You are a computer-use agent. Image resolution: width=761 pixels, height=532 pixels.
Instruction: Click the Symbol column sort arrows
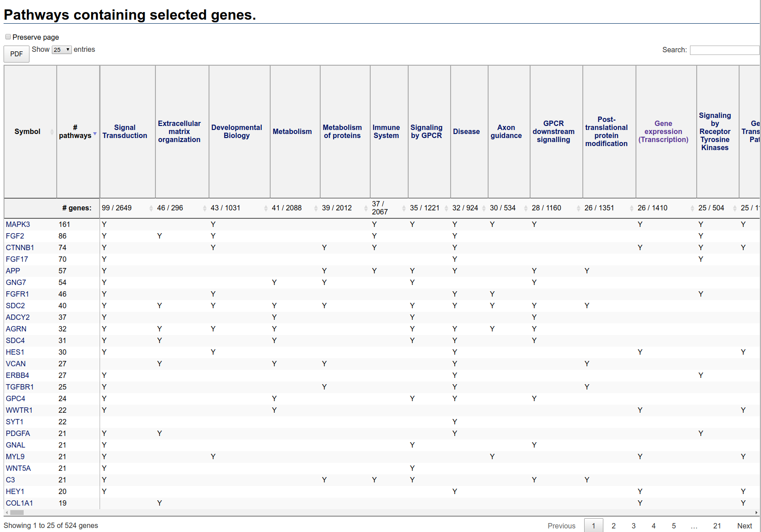tap(52, 132)
